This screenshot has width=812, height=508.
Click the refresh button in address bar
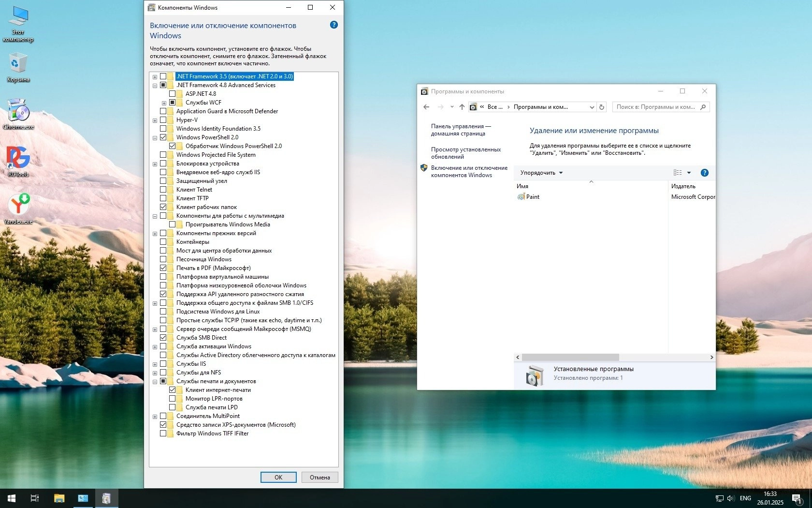click(x=602, y=107)
